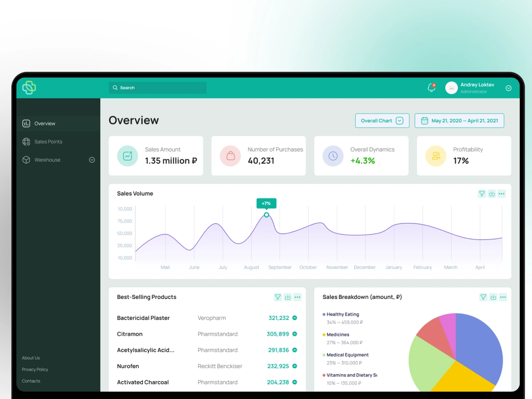
Task: Open the Contacts link
Action: coord(31,381)
